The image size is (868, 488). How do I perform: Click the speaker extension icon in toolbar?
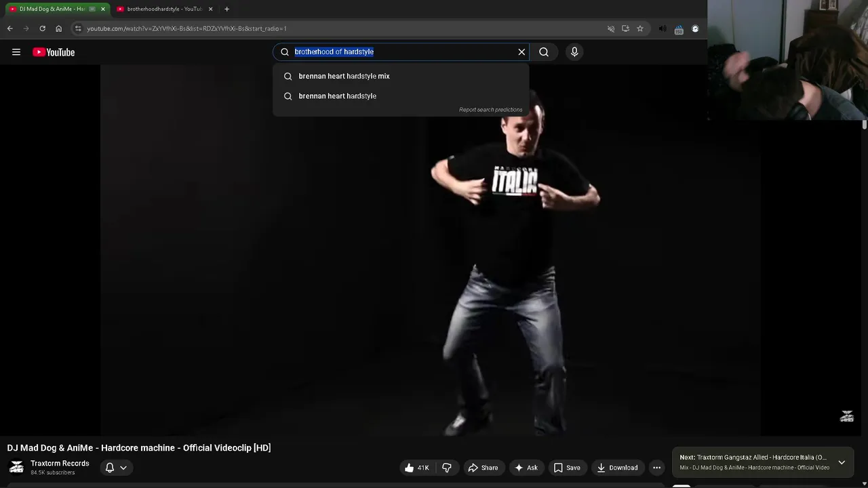pyautogui.click(x=663, y=28)
